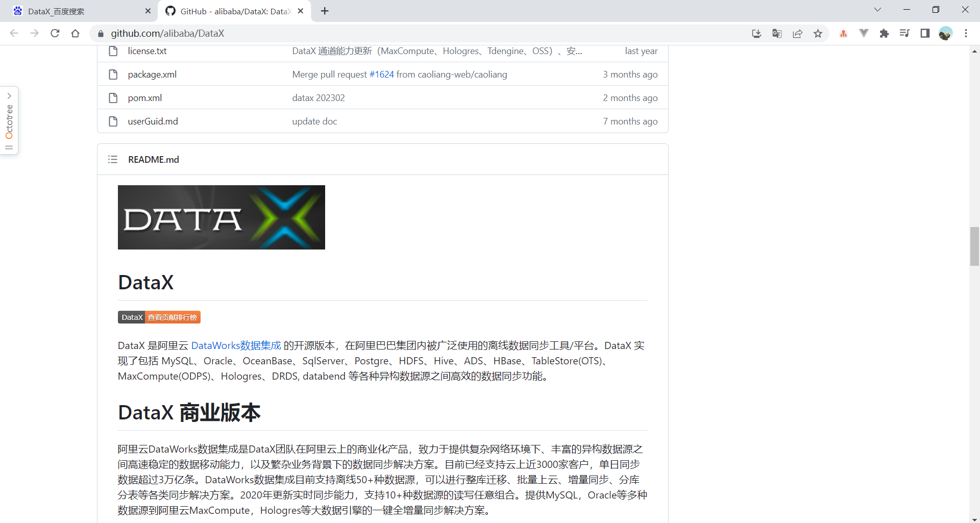Translate this page icon
This screenshot has height=523, width=980.
point(777,33)
